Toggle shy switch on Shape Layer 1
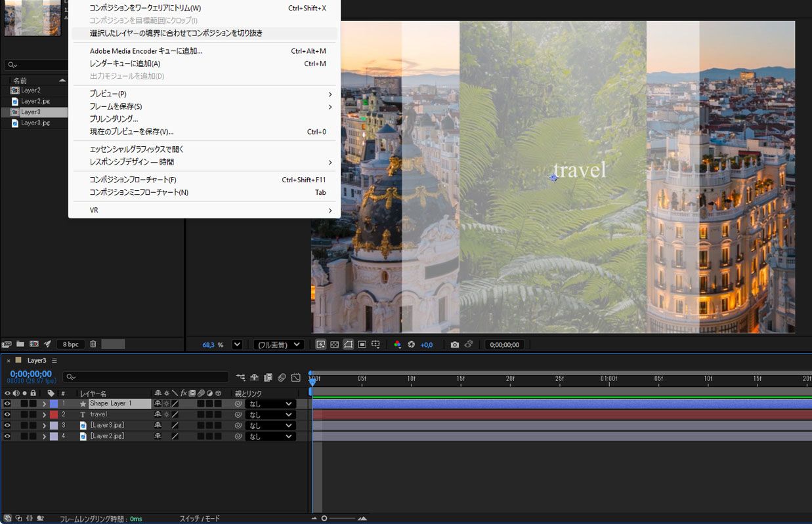The image size is (812, 524). (x=158, y=404)
